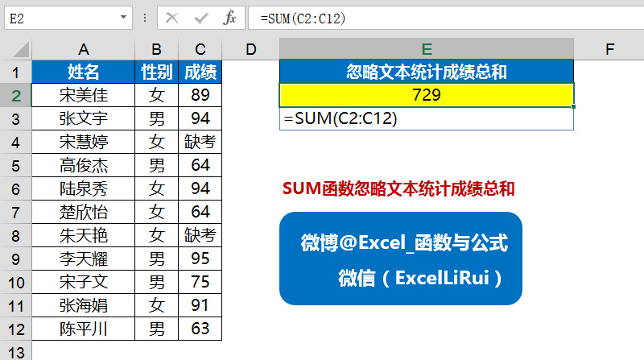Screen dimensions: 644x360
Task: Select name cell 张文宇
Action: coord(84,118)
